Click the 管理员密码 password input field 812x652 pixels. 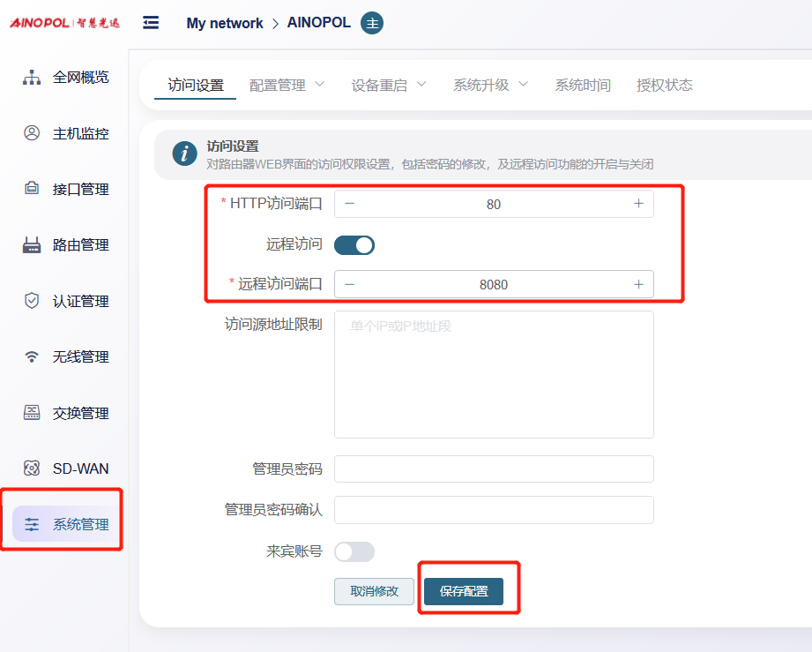point(494,469)
